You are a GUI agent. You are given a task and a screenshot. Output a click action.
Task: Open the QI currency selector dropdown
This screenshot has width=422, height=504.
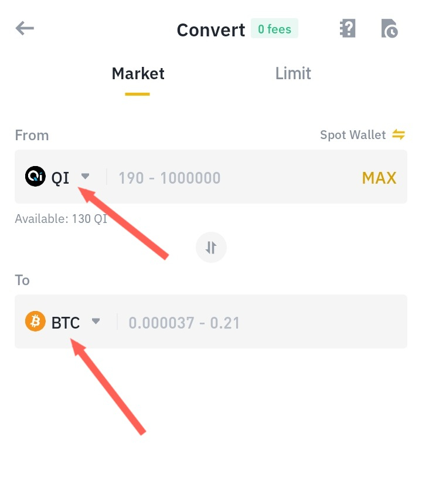click(86, 176)
